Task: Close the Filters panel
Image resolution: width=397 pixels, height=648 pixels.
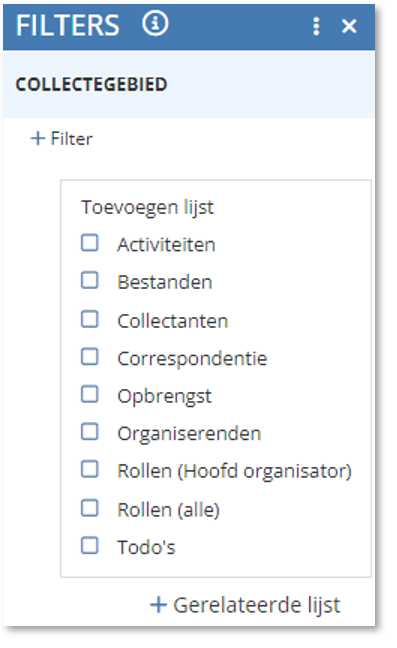Action: click(349, 26)
